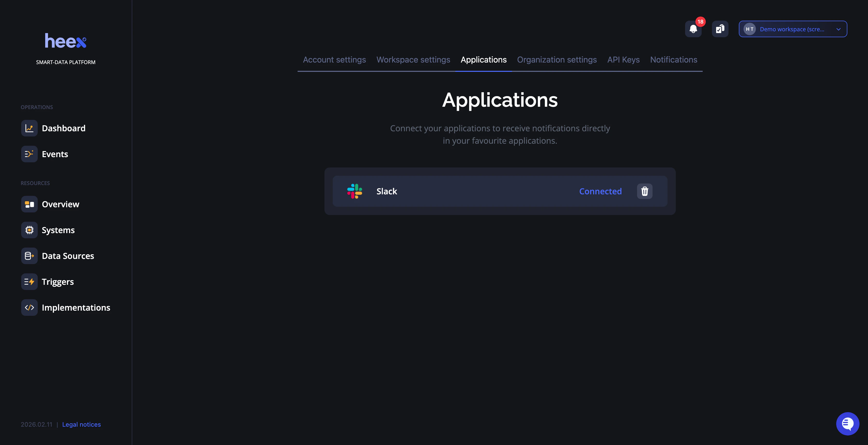Click the clipboard checklist icon
The height and width of the screenshot is (445, 868).
click(x=720, y=29)
